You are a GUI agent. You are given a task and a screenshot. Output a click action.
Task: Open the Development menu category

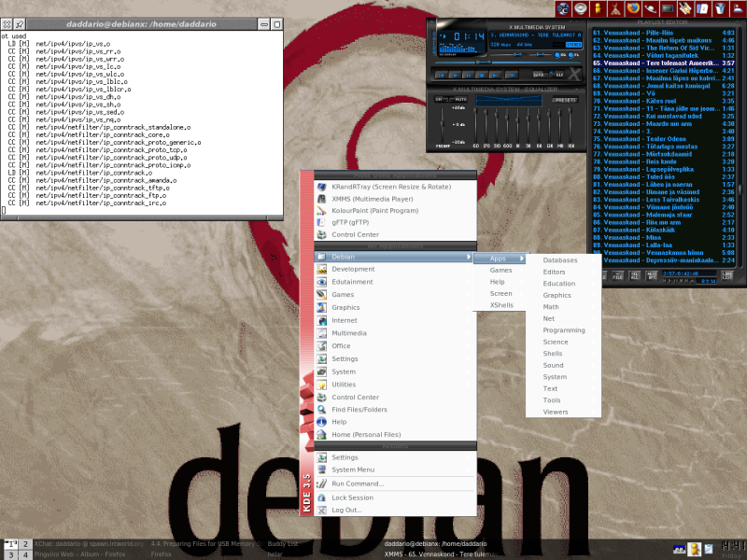pos(394,269)
